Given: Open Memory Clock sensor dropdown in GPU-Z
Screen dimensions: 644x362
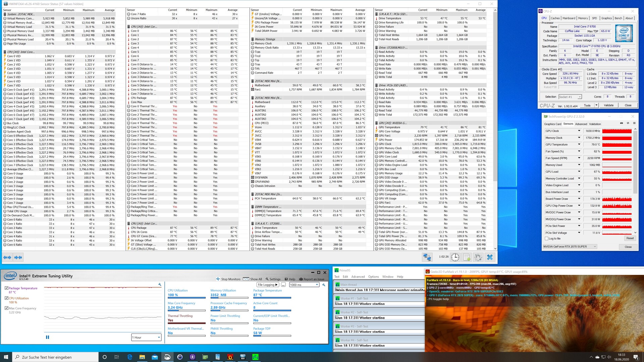Looking at the screenshot, I should click(x=579, y=138).
